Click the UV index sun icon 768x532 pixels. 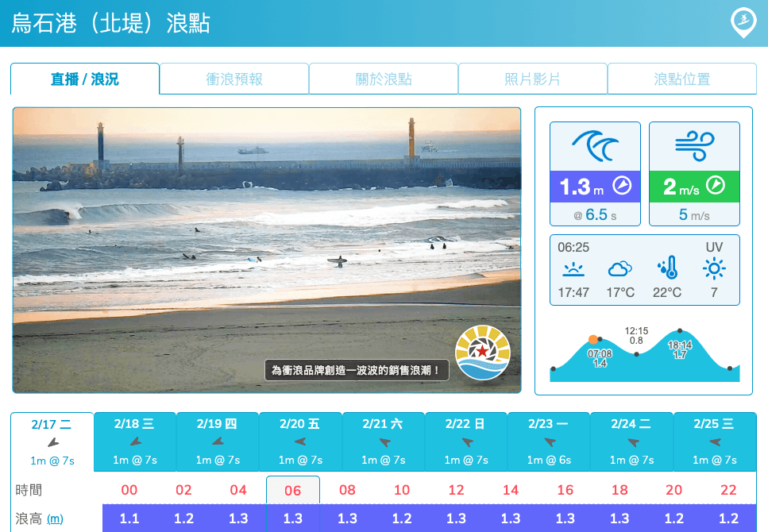[x=713, y=269]
